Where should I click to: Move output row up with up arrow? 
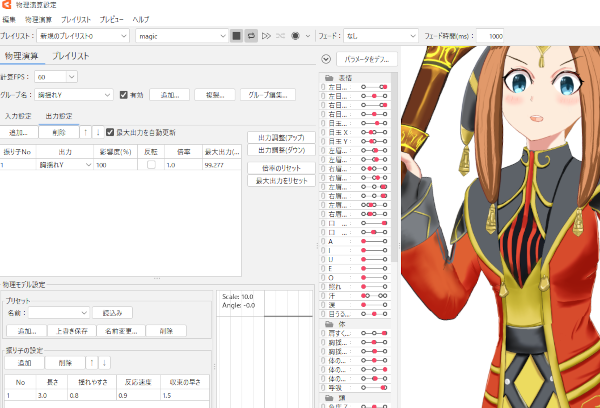tap(85, 132)
